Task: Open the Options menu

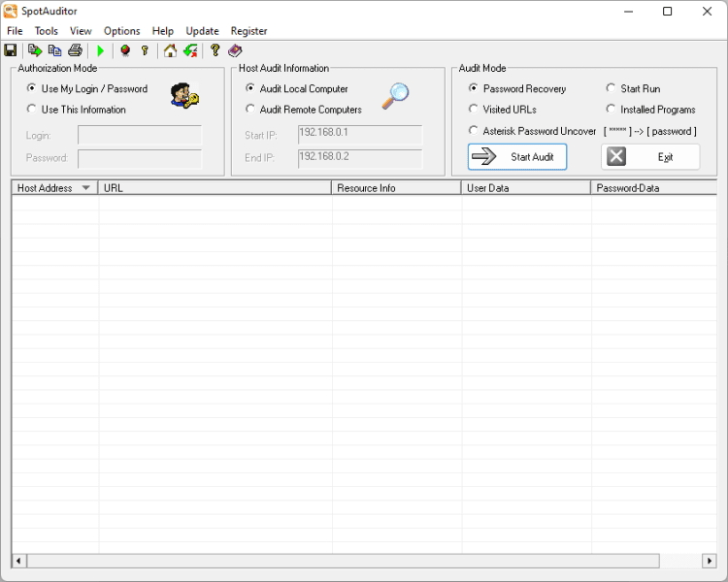Action: [121, 31]
